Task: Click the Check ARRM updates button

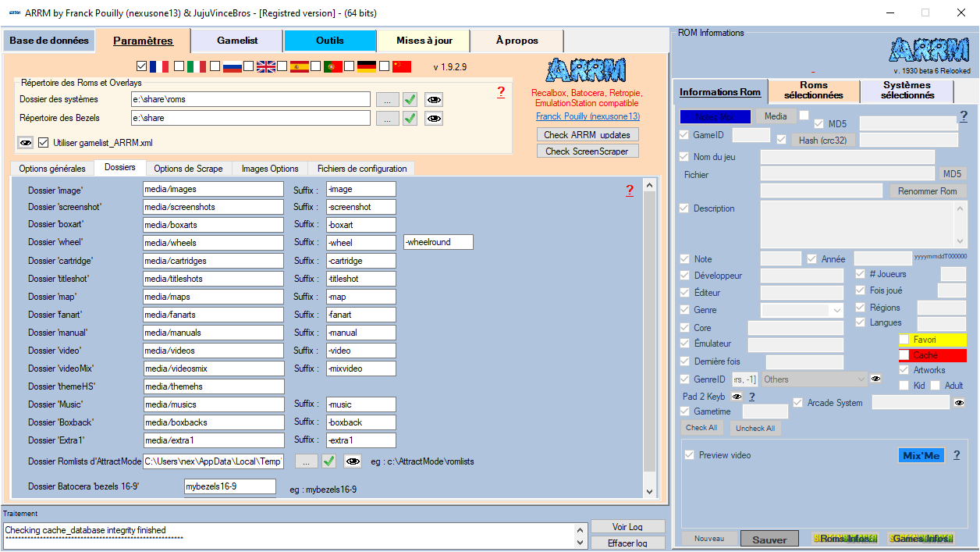Action: [x=588, y=135]
